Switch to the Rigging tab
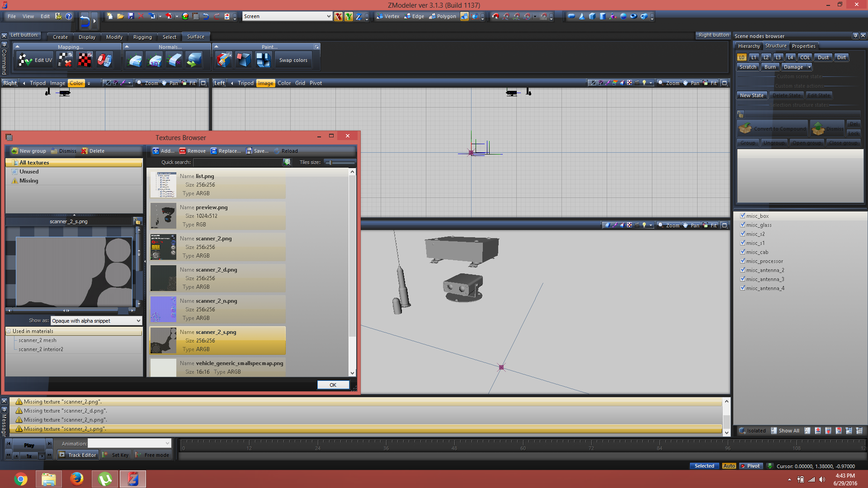Image resolution: width=868 pixels, height=488 pixels. (x=142, y=37)
